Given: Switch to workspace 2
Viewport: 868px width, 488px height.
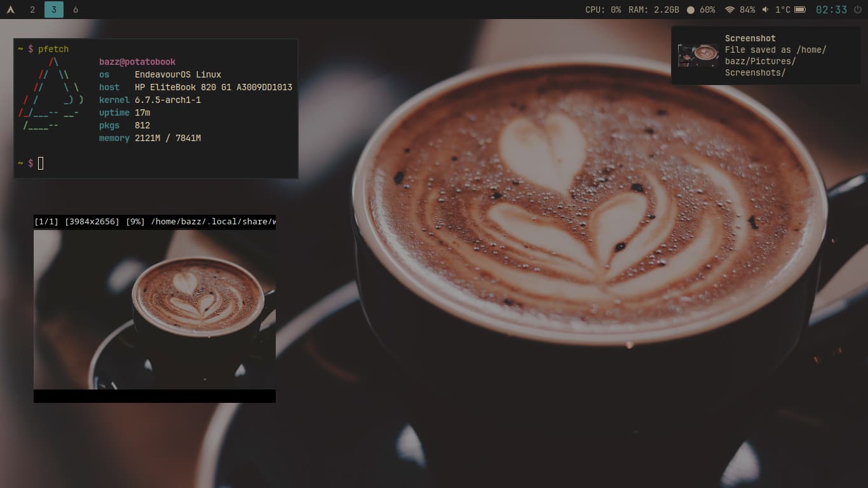Looking at the screenshot, I should 32,10.
